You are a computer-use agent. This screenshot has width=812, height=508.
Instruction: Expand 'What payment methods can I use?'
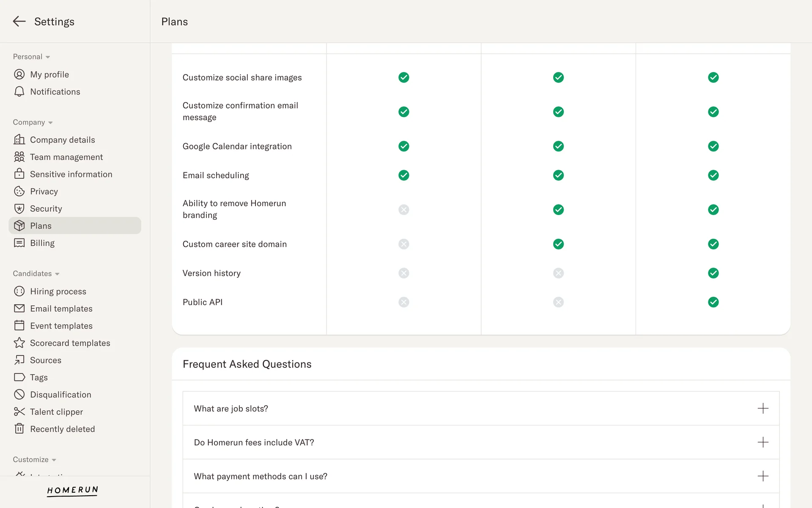tap(763, 476)
